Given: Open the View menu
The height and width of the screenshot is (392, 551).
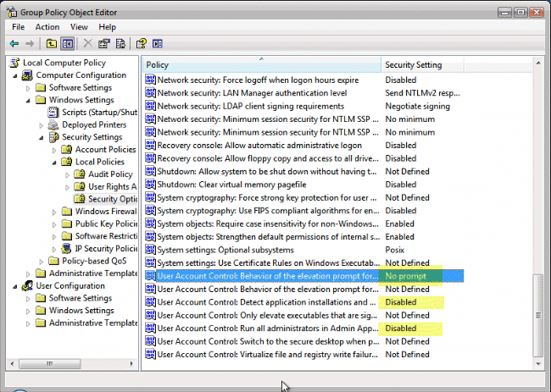Looking at the screenshot, I should tap(79, 27).
